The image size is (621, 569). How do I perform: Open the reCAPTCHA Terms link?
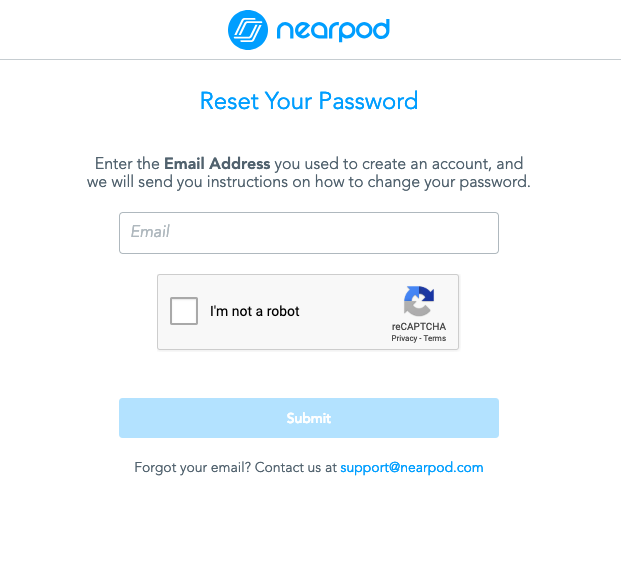tap(435, 339)
